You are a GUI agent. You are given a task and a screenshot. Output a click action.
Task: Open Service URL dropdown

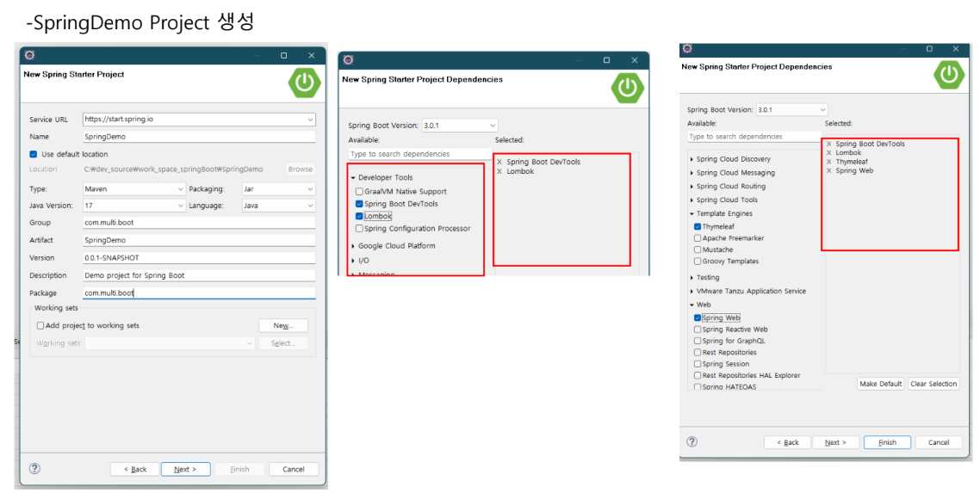310,120
